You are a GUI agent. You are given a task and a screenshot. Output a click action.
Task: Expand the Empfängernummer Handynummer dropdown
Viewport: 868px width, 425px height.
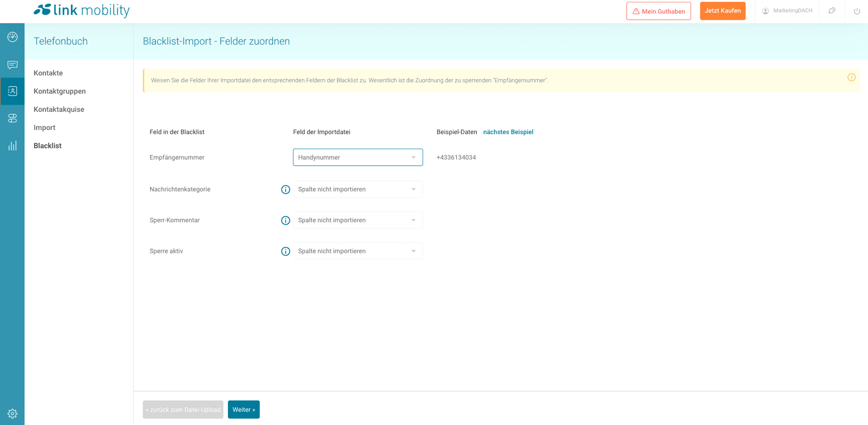[x=358, y=157]
